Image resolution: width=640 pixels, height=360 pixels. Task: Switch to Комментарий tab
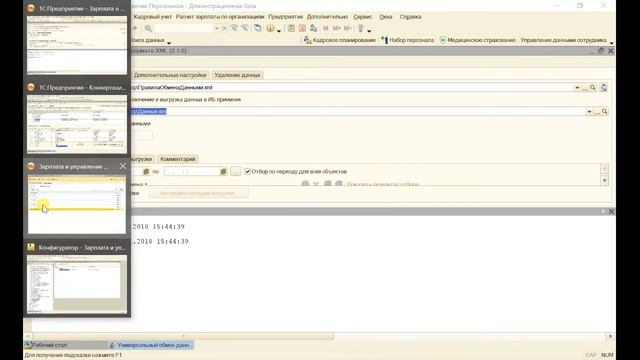[178, 159]
